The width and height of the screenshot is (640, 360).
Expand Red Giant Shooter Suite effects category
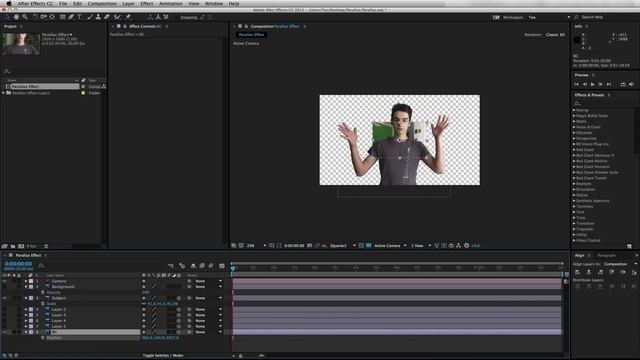click(x=574, y=173)
